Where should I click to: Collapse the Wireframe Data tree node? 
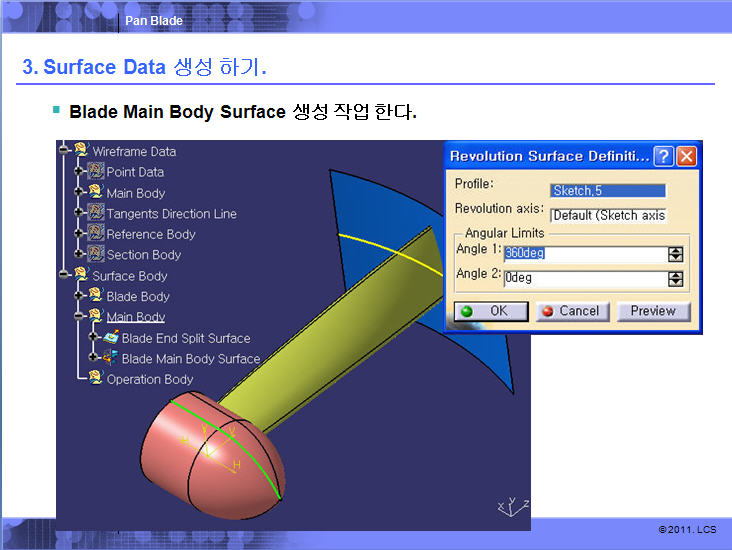[x=65, y=151]
